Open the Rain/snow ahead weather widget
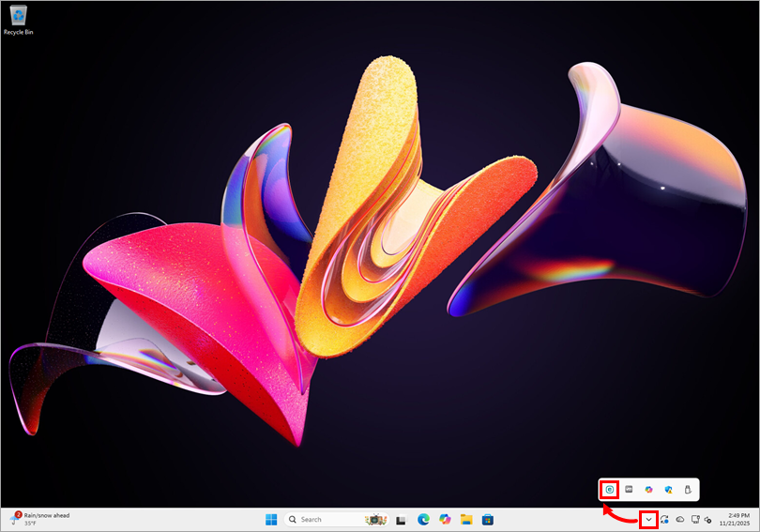Screen dimensions: 760x532 click(42, 519)
